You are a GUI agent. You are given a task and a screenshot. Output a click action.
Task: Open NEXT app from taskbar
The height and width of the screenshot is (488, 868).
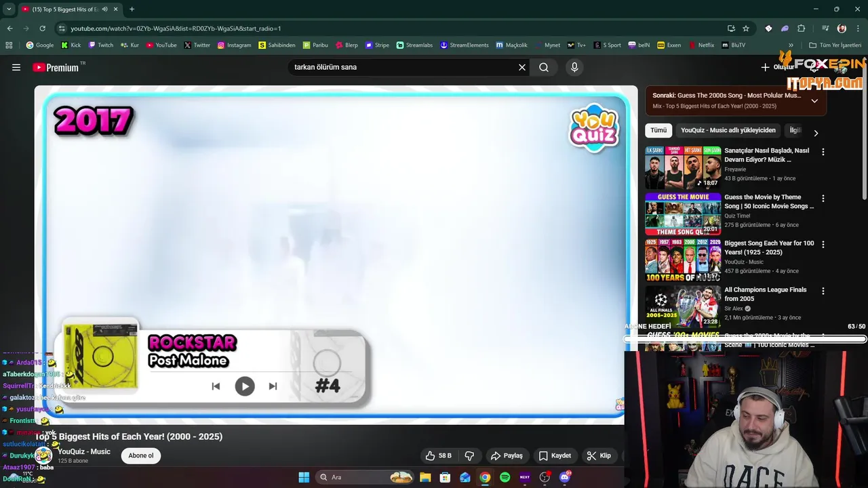[x=525, y=477]
